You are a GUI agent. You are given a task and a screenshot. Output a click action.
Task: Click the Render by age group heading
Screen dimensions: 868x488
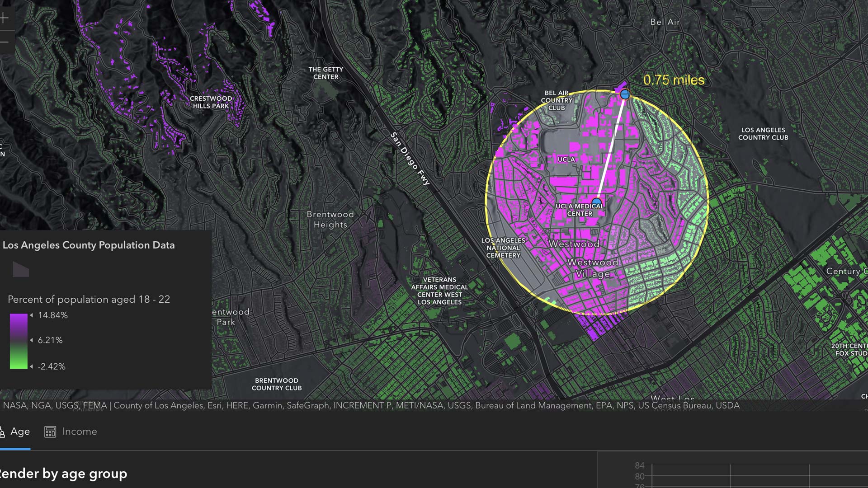[x=63, y=474]
